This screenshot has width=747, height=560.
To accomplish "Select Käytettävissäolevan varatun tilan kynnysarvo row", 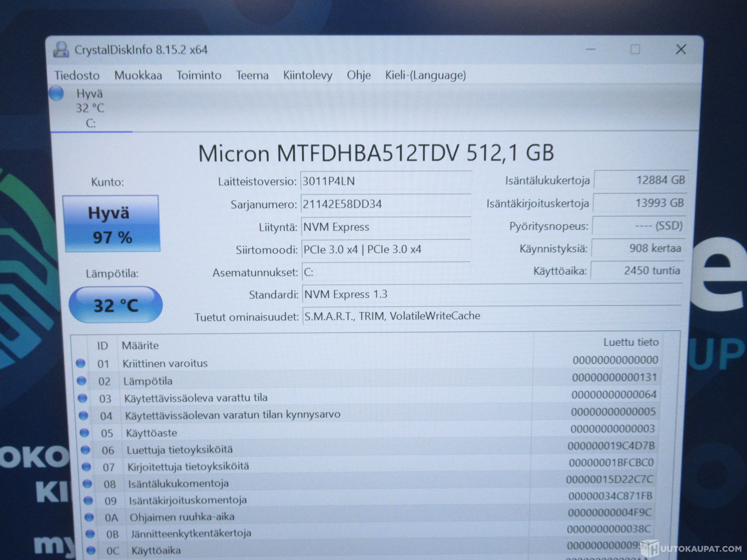I will click(x=368, y=414).
